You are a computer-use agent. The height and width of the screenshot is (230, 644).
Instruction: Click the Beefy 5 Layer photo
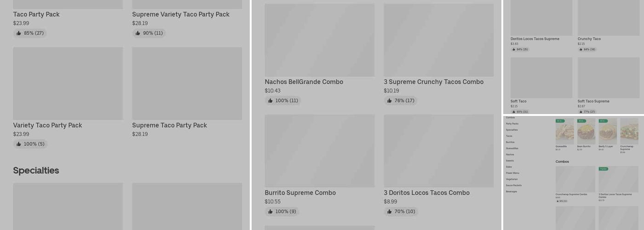[x=608, y=132]
